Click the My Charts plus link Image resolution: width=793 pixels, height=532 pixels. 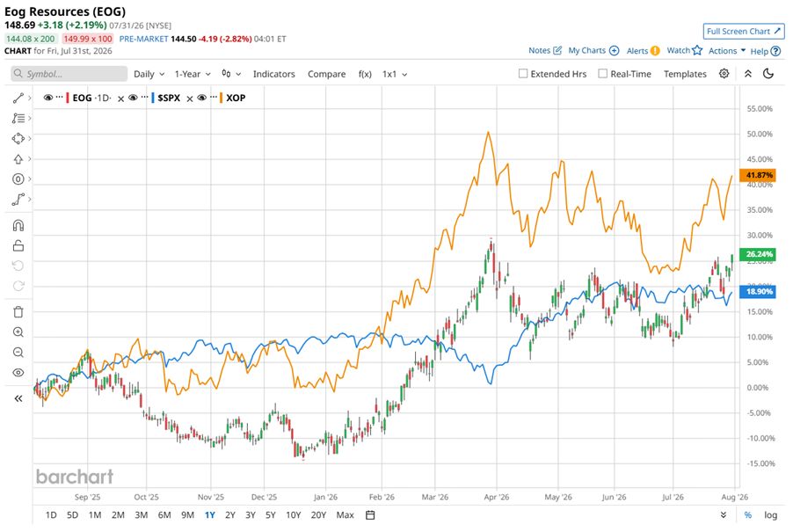pyautogui.click(x=593, y=51)
